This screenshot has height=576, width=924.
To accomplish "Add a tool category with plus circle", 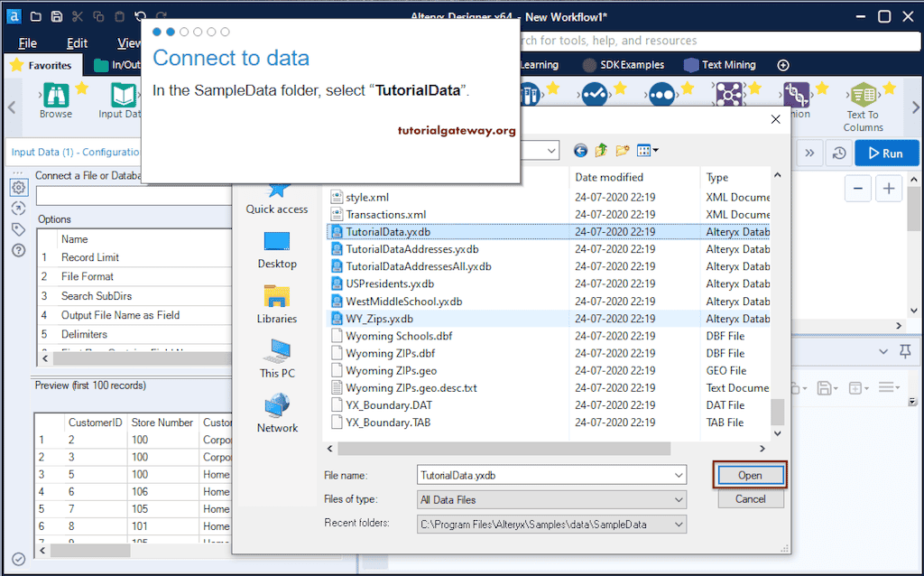I will [783, 65].
